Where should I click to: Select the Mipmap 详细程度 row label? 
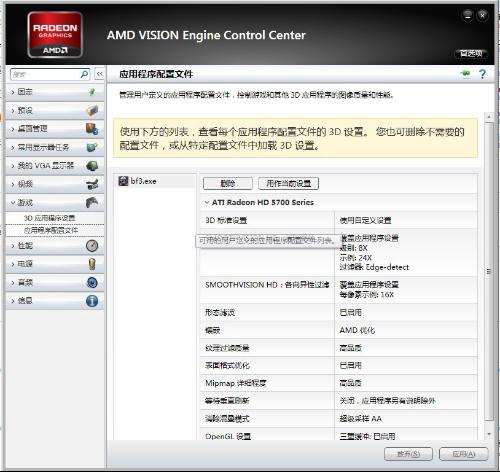tap(236, 383)
